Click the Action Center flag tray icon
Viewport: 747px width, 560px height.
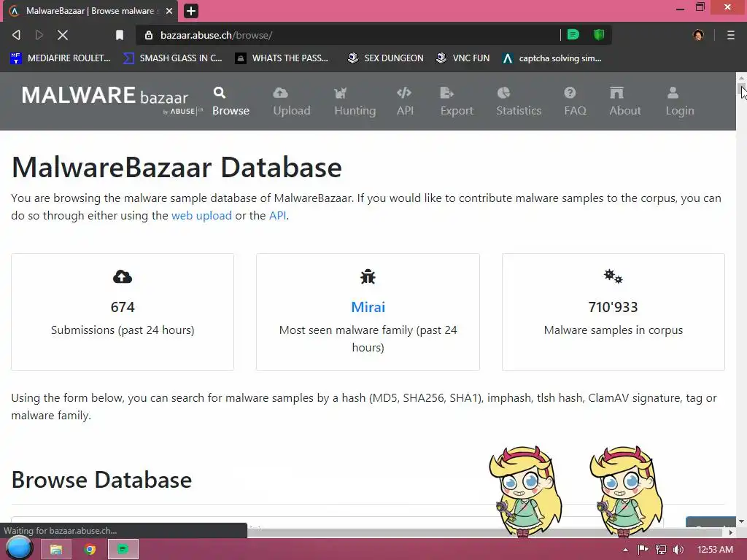[643, 550]
